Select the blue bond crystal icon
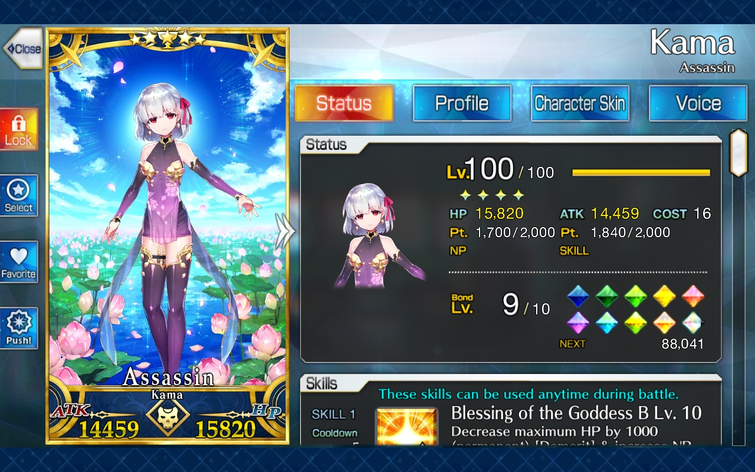Screen dimensions: 755x472 click(x=578, y=296)
